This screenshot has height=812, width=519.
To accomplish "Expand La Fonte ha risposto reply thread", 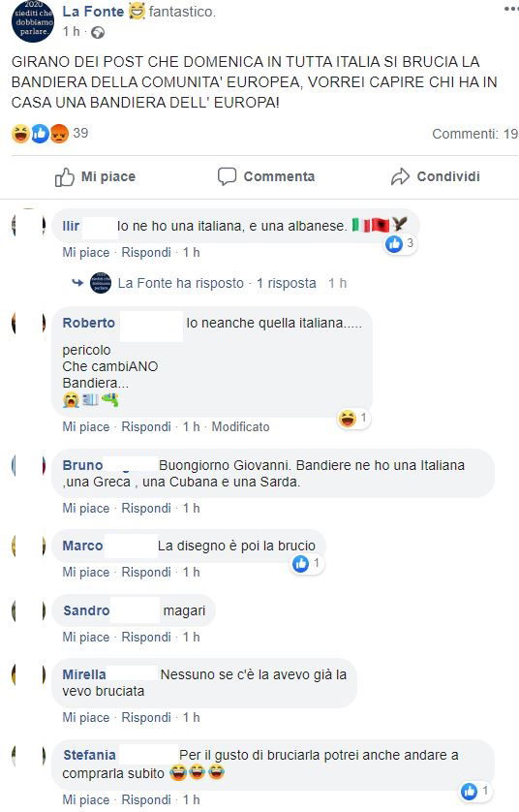I will (x=217, y=283).
